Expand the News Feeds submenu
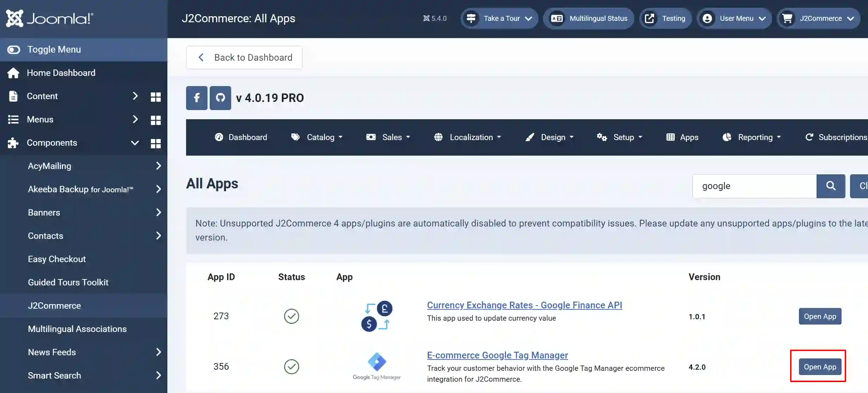Viewport: 868px width, 393px height. click(159, 352)
